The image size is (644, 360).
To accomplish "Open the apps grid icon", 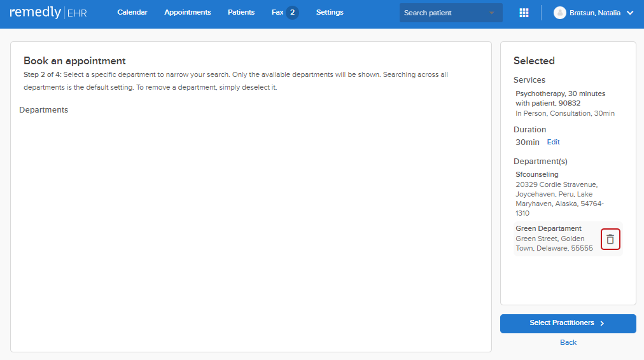I will click(524, 13).
